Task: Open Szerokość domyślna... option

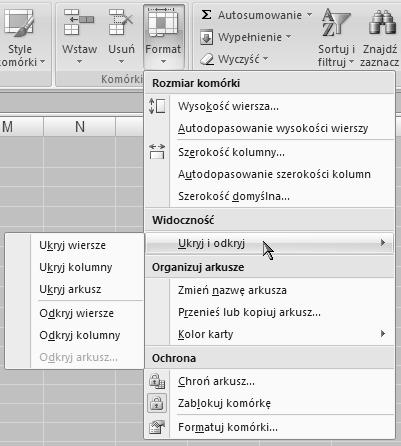Action: tap(234, 196)
